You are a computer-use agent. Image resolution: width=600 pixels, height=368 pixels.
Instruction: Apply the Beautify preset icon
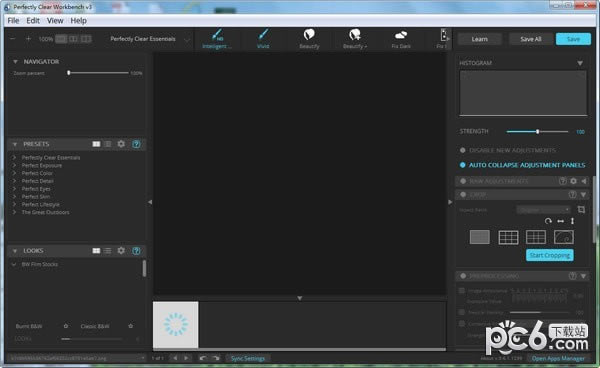point(309,35)
